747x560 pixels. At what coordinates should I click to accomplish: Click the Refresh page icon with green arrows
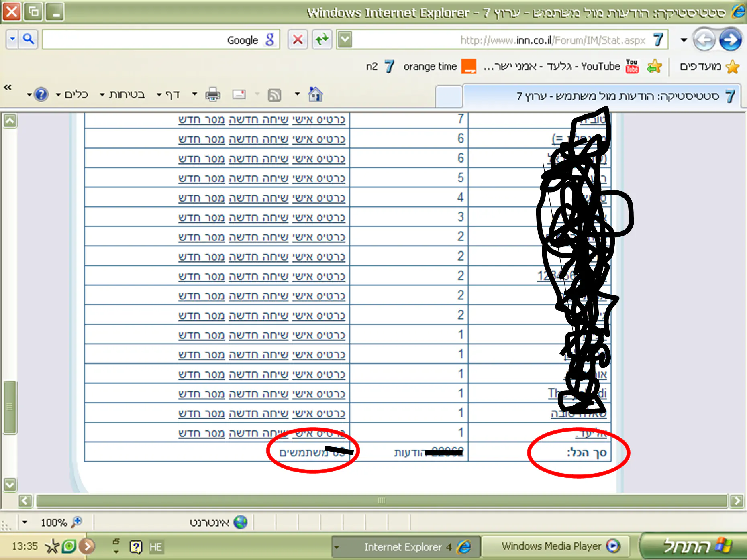point(322,39)
